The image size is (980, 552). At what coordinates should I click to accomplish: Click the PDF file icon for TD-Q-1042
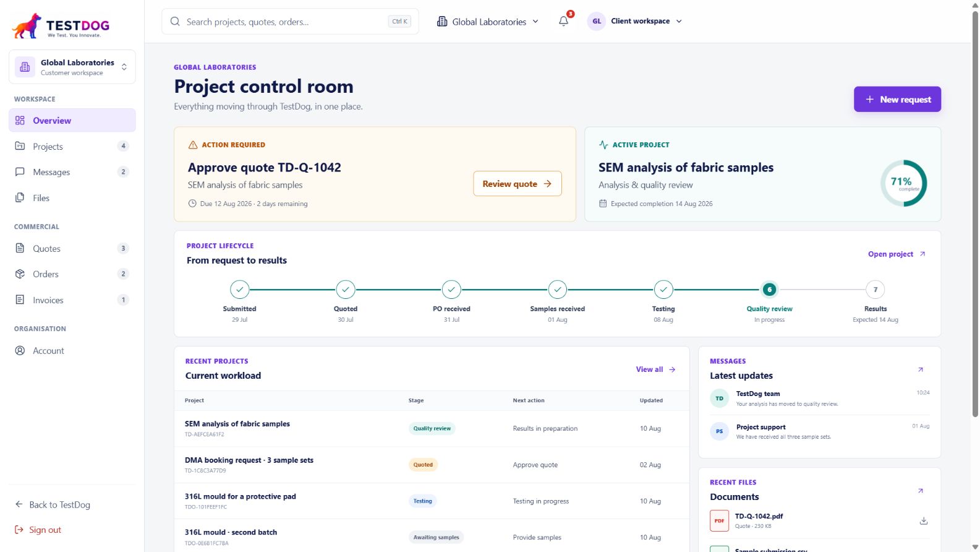point(719,520)
